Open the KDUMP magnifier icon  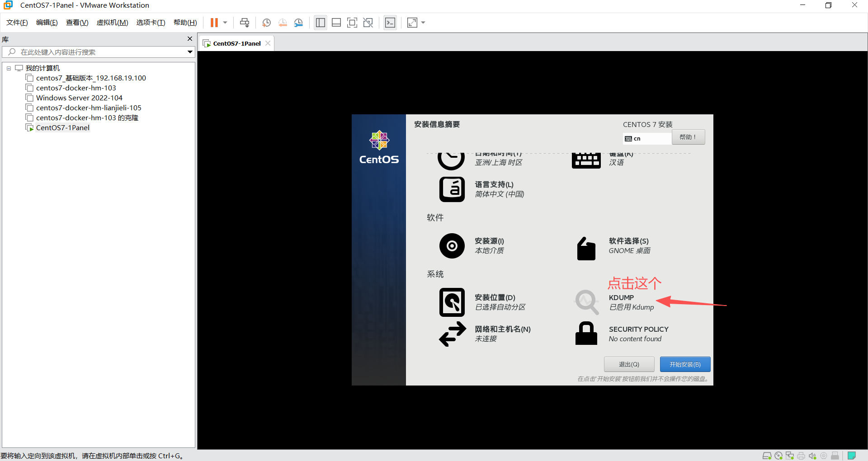point(586,302)
